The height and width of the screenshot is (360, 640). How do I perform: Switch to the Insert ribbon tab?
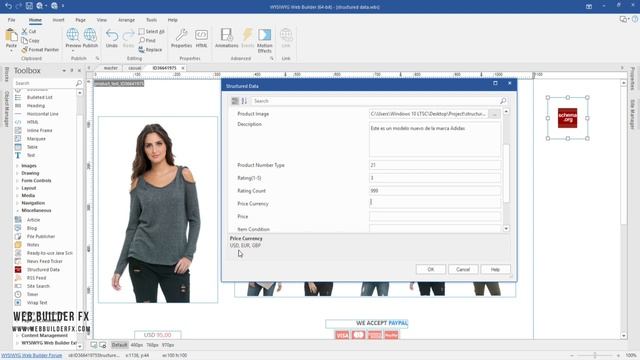[x=58, y=20]
